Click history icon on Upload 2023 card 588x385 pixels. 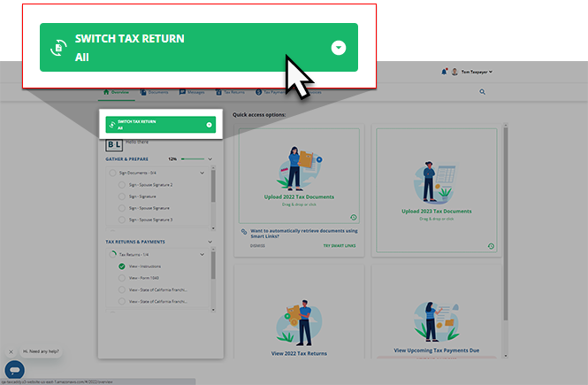pyautogui.click(x=491, y=246)
